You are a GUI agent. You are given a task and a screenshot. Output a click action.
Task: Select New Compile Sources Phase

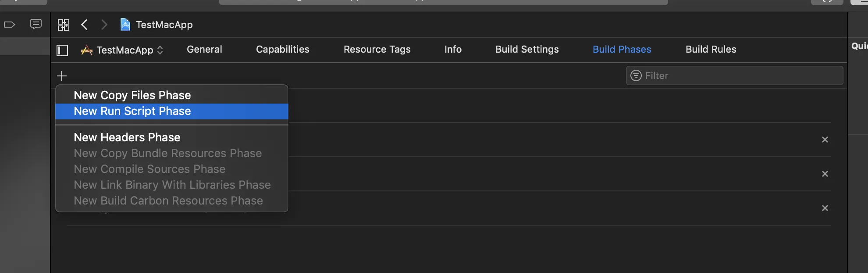tap(172, 169)
